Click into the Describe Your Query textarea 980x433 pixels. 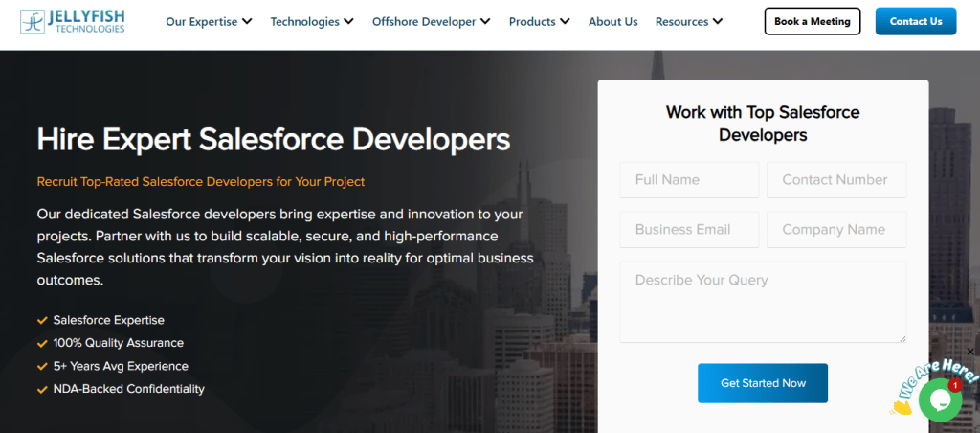(x=763, y=302)
